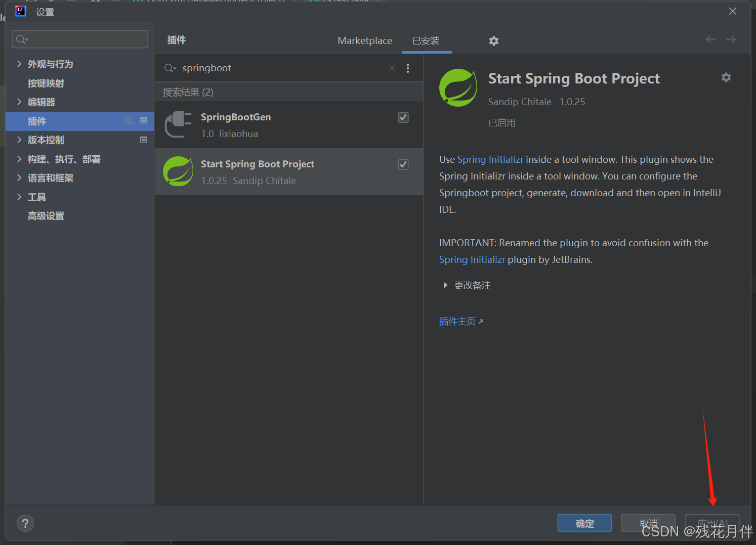The width and height of the screenshot is (756, 545).
Task: Select 高级设置 in the settings tree
Action: pyautogui.click(x=46, y=216)
